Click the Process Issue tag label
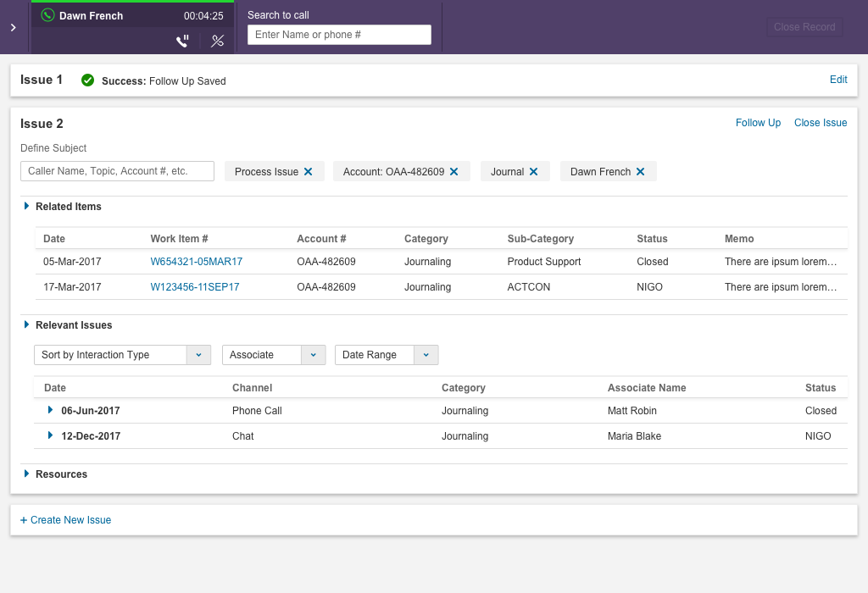This screenshot has height=593, width=868. point(266,172)
